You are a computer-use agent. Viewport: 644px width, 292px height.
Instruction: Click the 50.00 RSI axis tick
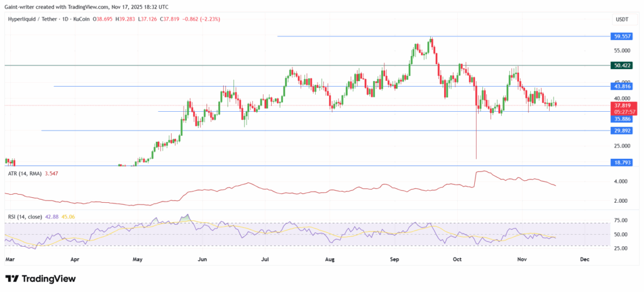pos(622,235)
